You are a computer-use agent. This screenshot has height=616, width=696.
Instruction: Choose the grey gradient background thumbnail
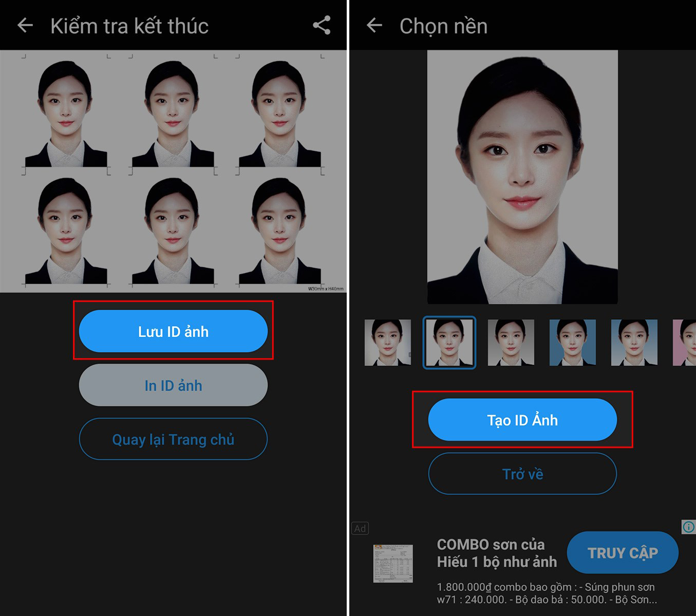point(511,342)
